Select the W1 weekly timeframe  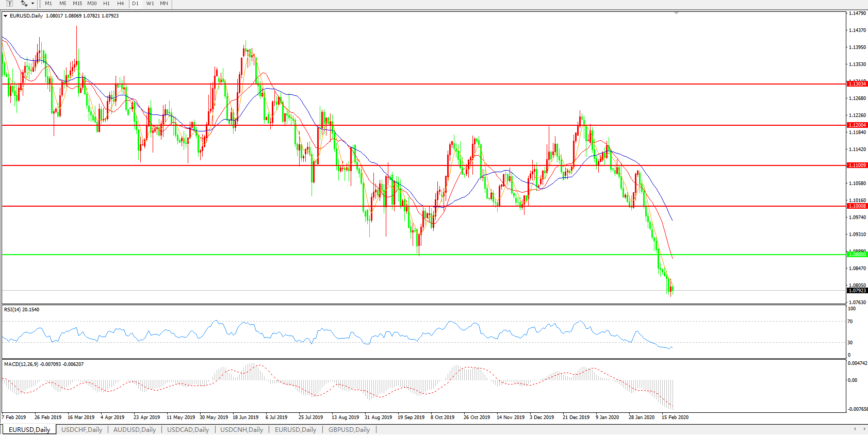150,4
